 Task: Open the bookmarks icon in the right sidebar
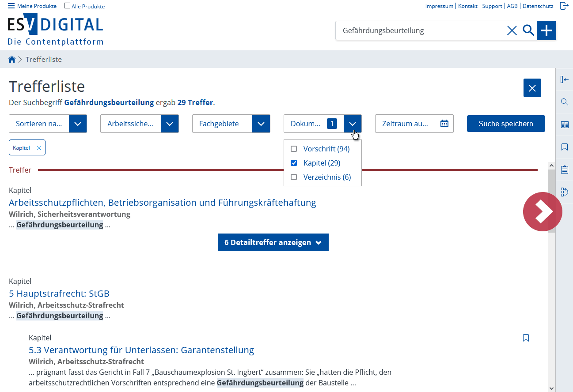tap(564, 147)
